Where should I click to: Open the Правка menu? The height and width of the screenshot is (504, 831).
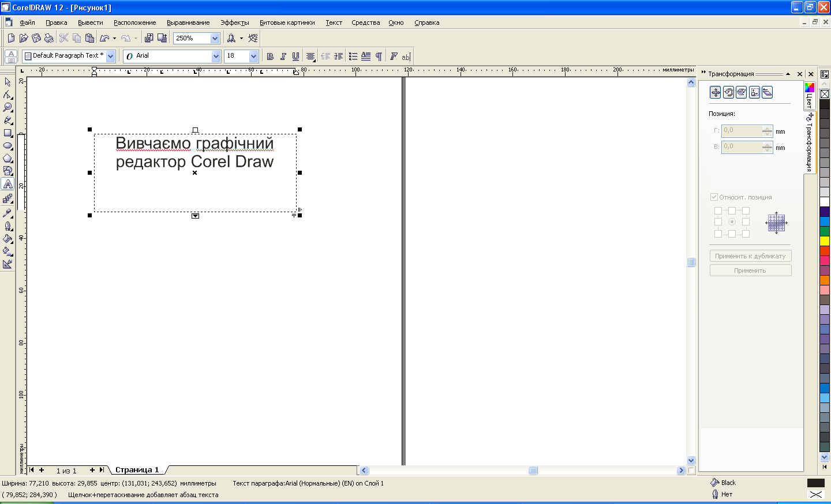tap(57, 22)
